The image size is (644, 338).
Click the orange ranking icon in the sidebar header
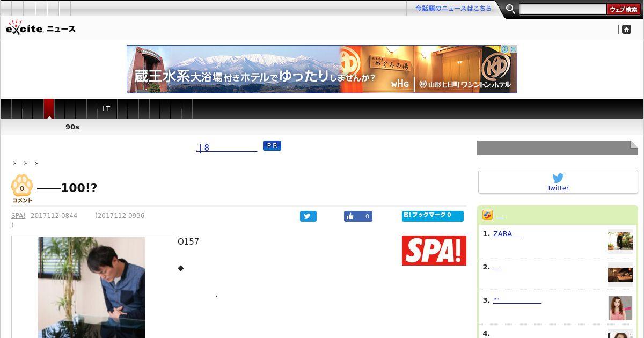(x=487, y=215)
